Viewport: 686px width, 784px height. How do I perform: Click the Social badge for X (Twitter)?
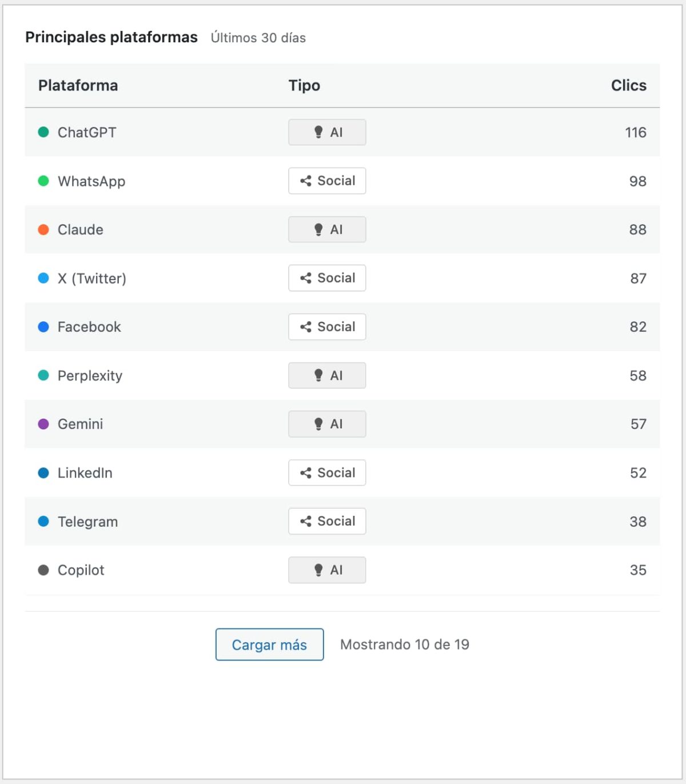point(327,278)
